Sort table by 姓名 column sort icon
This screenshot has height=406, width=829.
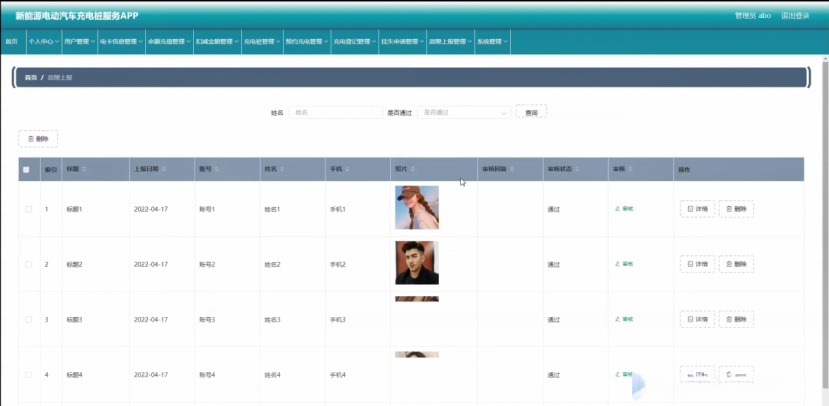(282, 170)
